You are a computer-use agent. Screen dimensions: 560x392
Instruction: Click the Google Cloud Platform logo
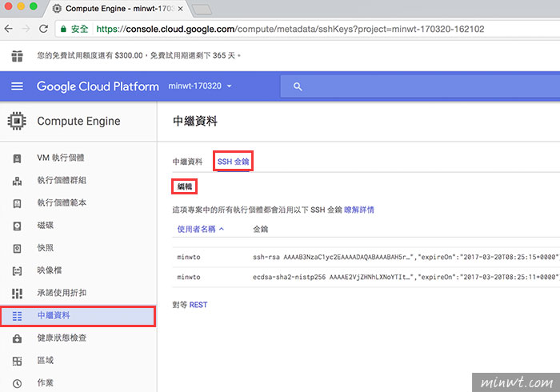tap(98, 86)
